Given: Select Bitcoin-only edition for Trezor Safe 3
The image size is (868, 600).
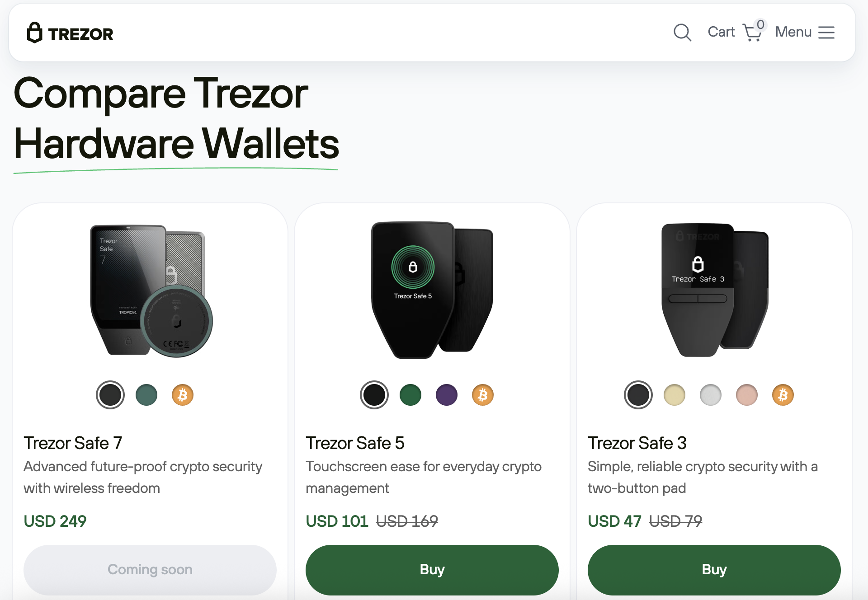Looking at the screenshot, I should coord(783,395).
